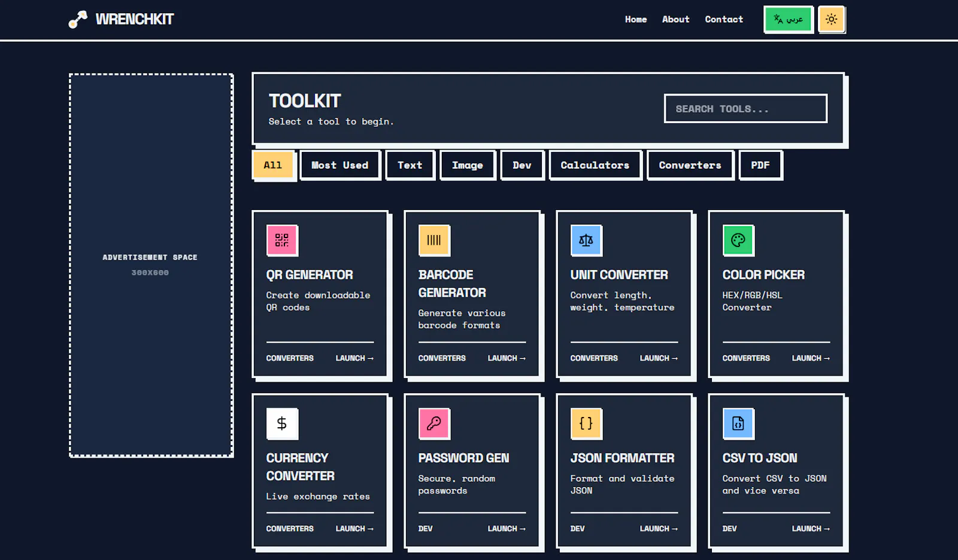Launch the Barcode Generator tool
Image resolution: width=958 pixels, height=560 pixels.
coord(507,358)
